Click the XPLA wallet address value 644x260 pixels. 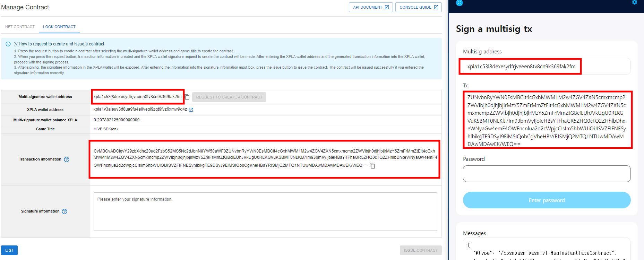coord(140,109)
